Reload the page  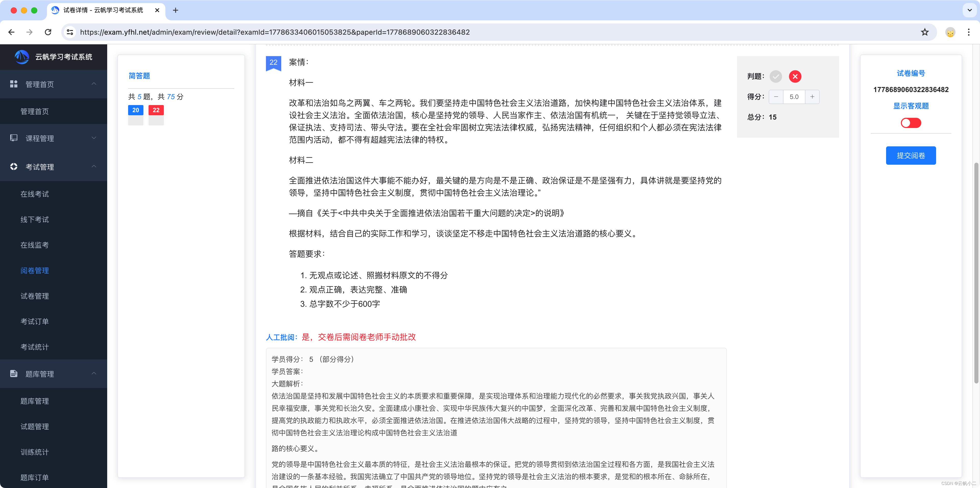tap(48, 32)
